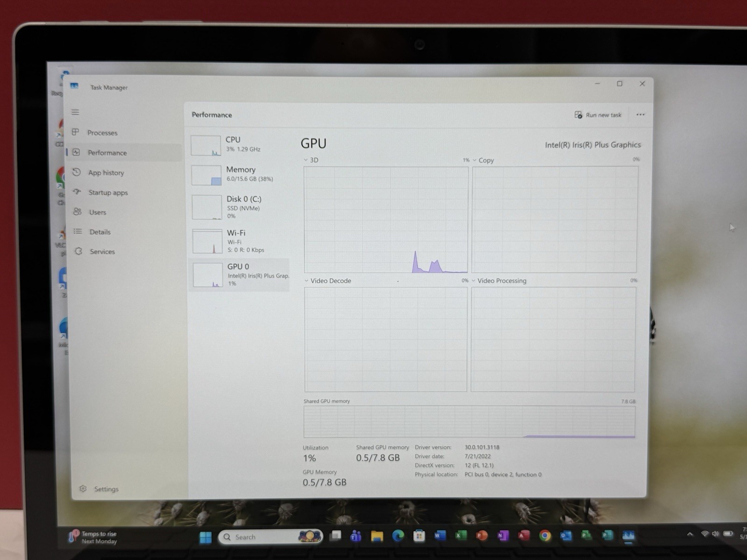Screen dimensions: 747x560
Task: Open Microsoft Teams from taskbar
Action: click(356, 536)
